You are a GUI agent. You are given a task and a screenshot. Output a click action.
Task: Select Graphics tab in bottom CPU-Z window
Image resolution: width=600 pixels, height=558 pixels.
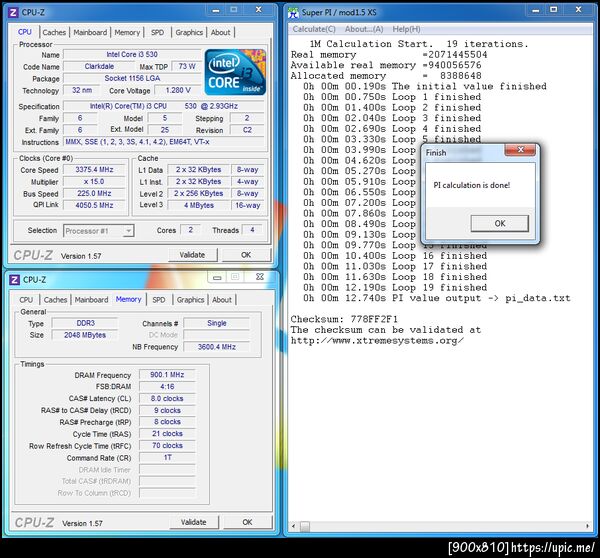tap(190, 300)
